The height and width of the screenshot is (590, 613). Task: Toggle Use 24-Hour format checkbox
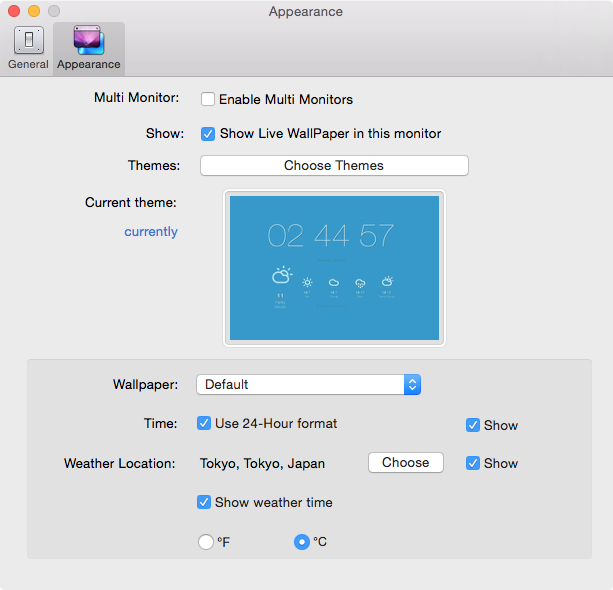pyautogui.click(x=204, y=423)
